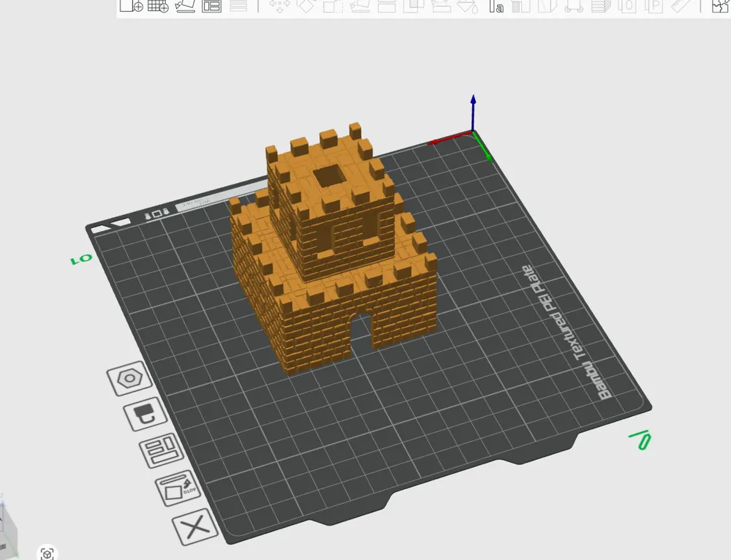Arrange all objects using toolbar arrange icon
Viewport: 731px width, 560px height.
pyautogui.click(x=212, y=6)
